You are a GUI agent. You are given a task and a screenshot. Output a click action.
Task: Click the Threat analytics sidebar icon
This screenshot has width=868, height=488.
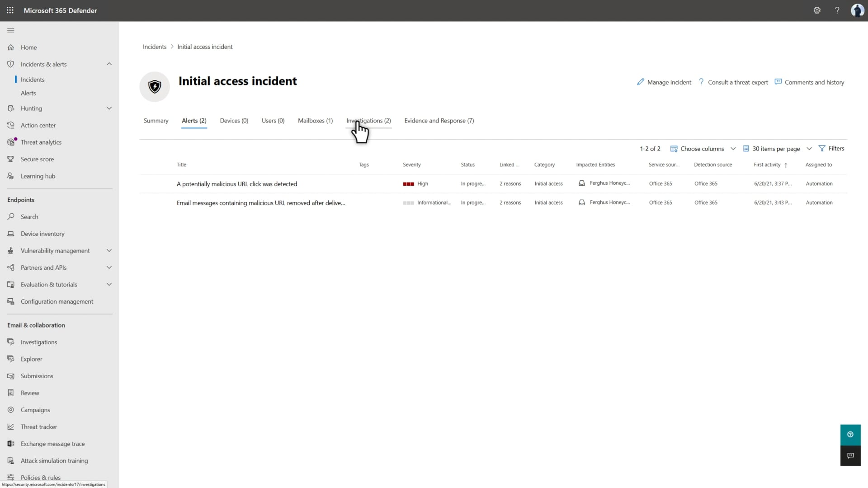(11, 142)
